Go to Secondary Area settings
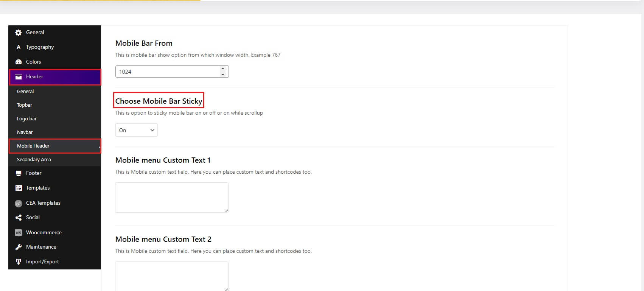This screenshot has height=291, width=644. coord(34,160)
